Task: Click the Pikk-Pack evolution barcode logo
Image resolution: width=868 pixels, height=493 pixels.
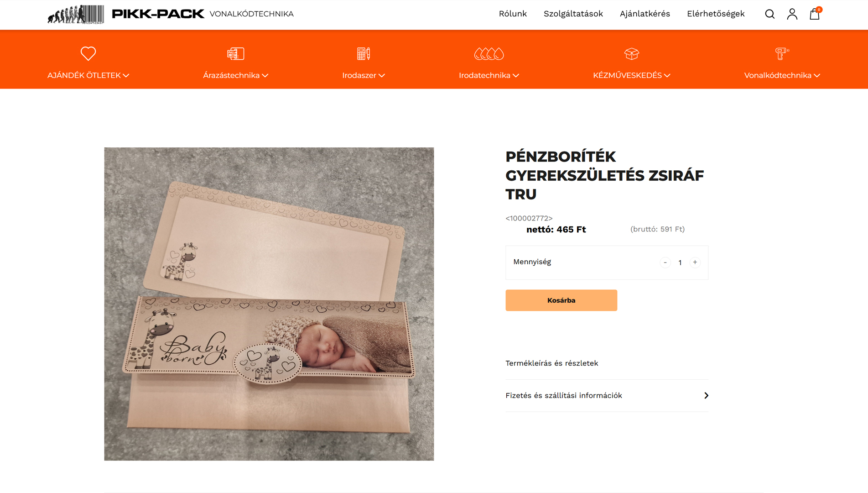Action: (x=76, y=14)
